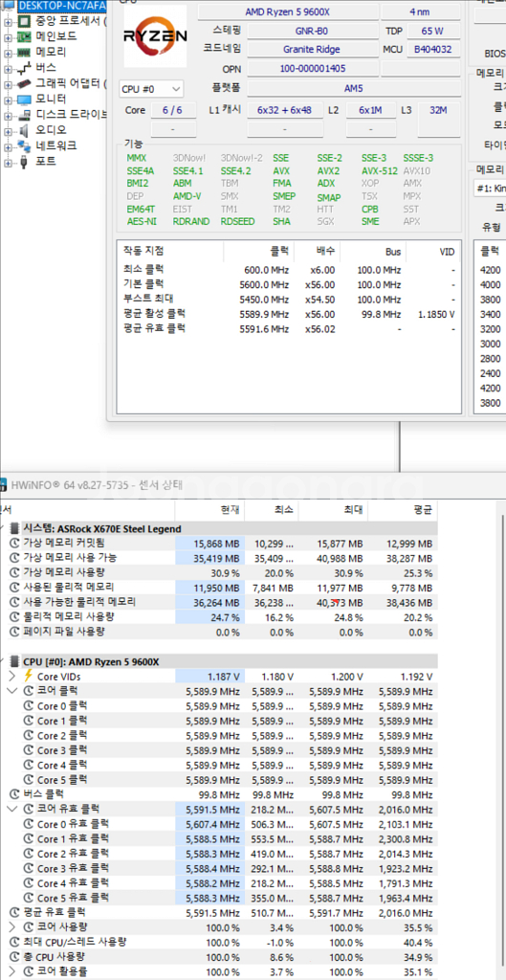The image size is (506, 980).
Task: Click the Ryzen logo image
Action: point(155,37)
